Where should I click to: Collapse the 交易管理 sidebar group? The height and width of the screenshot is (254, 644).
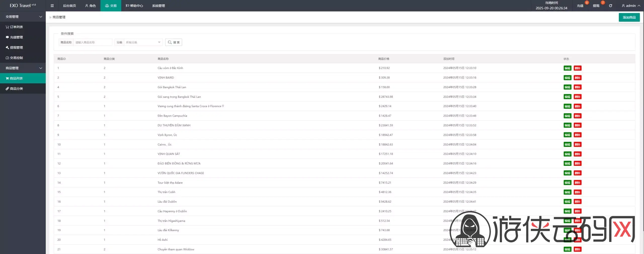point(23,17)
